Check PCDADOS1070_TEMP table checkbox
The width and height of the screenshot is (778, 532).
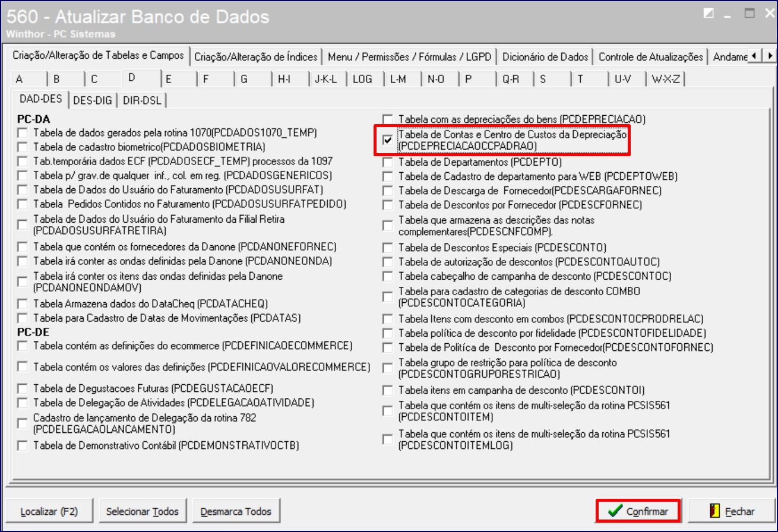pos(23,132)
